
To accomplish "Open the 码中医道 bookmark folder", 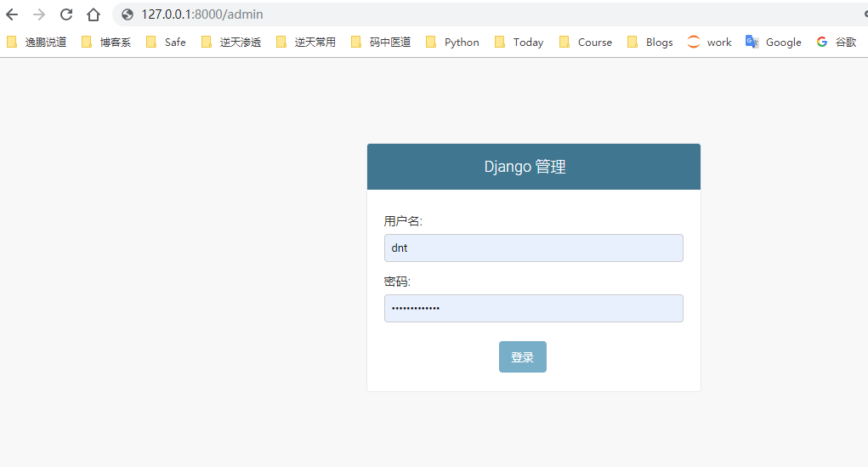I will pyautogui.click(x=381, y=42).
